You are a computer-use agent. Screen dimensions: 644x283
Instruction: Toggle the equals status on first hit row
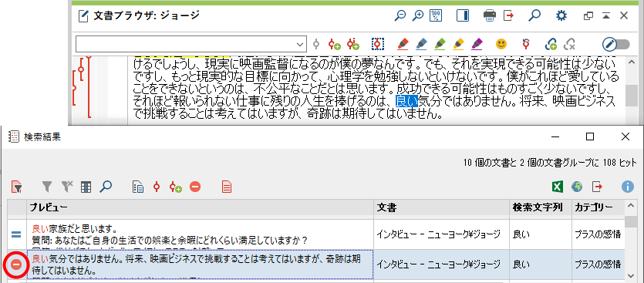click(x=15, y=234)
